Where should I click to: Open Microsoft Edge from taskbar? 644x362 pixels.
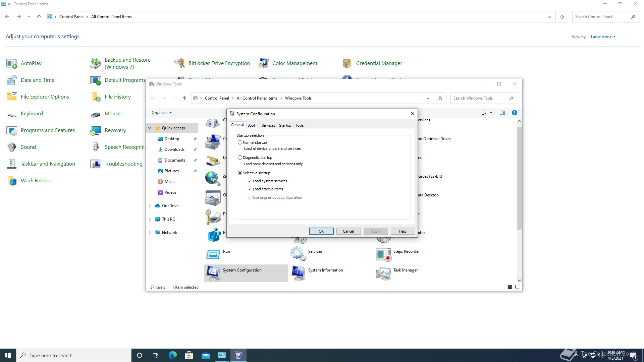172,355
